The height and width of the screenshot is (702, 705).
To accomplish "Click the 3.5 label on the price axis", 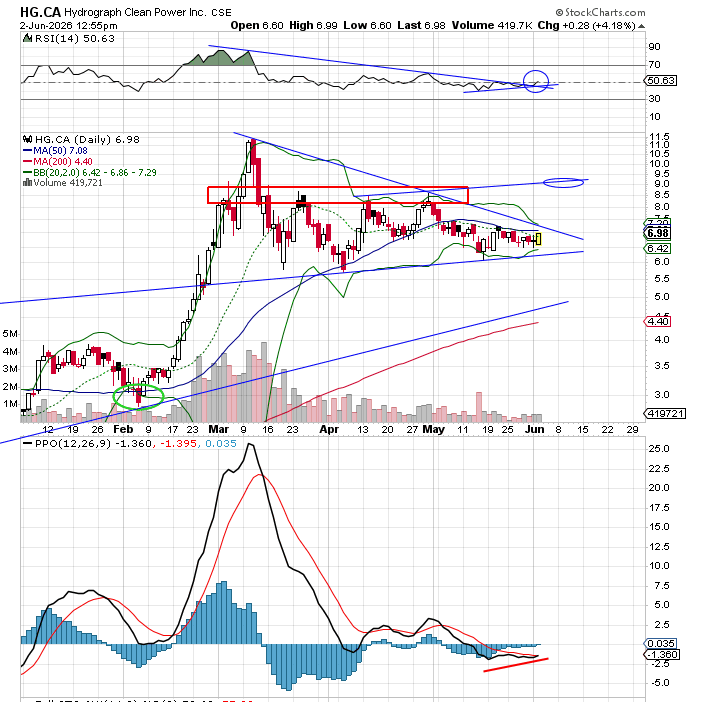I will click(661, 366).
